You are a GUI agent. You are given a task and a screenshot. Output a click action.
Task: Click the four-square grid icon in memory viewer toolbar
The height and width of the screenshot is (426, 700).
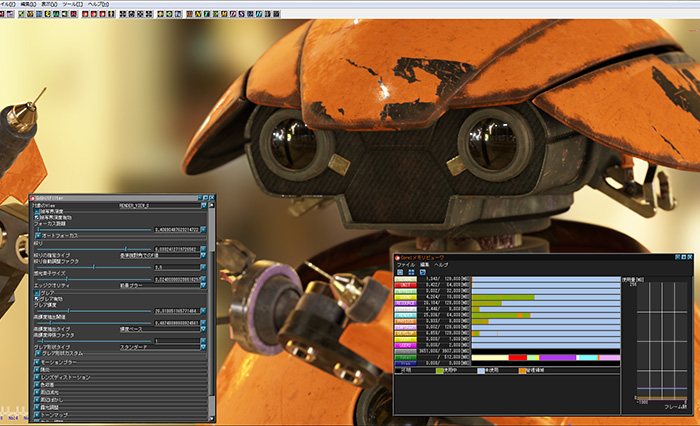(x=411, y=272)
